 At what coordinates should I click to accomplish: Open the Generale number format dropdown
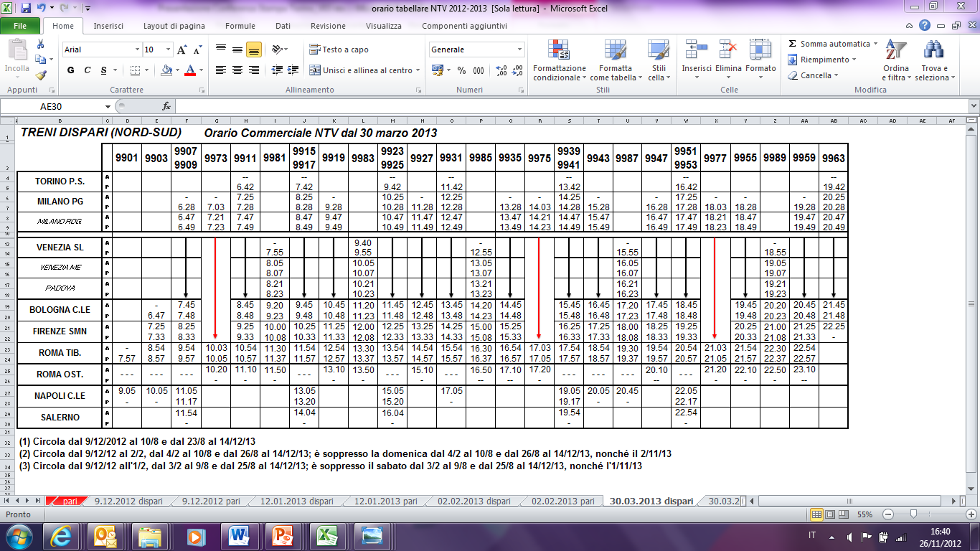tap(520, 50)
